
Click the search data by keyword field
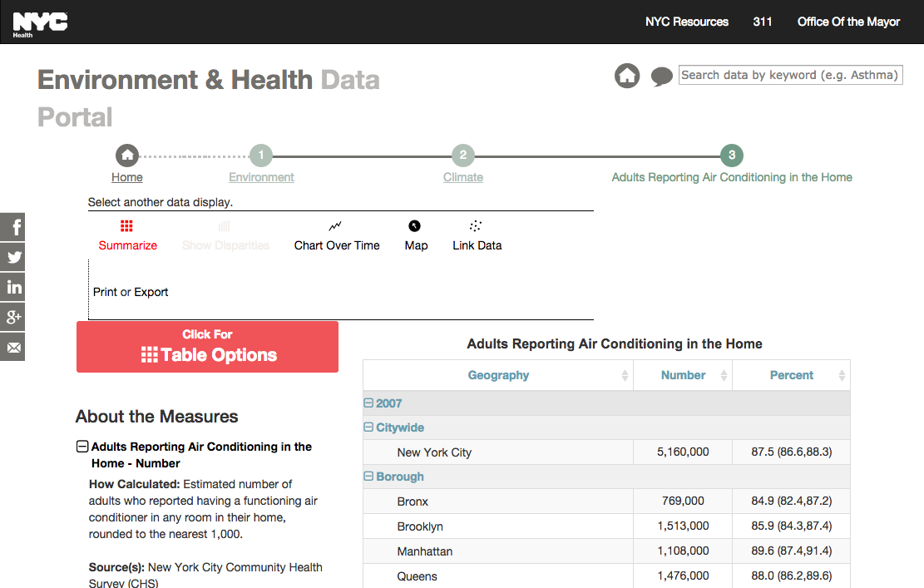[x=790, y=75]
